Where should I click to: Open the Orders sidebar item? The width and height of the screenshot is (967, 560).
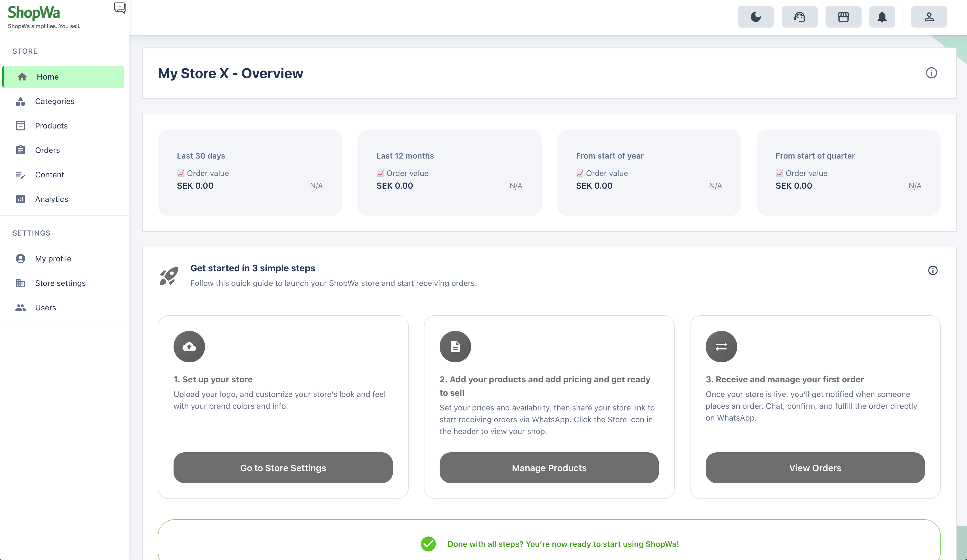47,150
